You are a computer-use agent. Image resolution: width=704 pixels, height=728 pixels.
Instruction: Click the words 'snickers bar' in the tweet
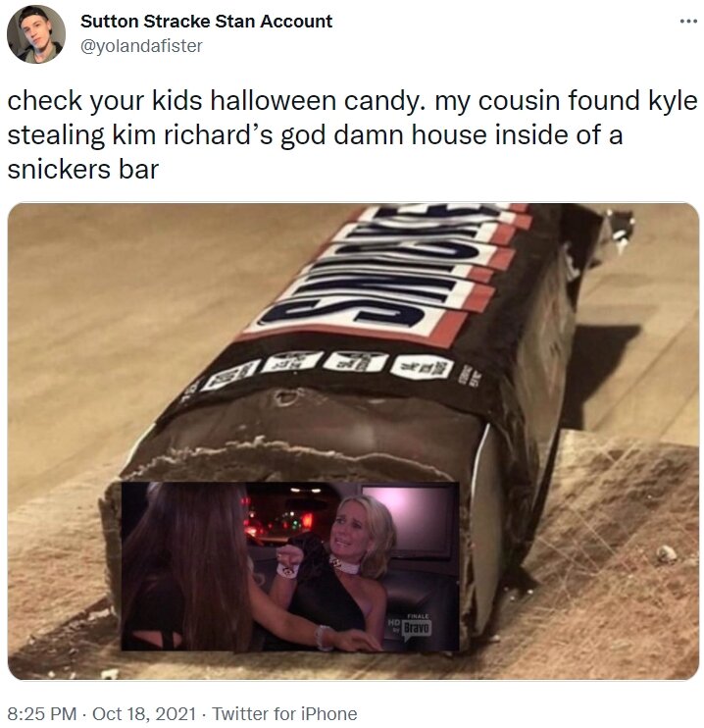coord(83,170)
